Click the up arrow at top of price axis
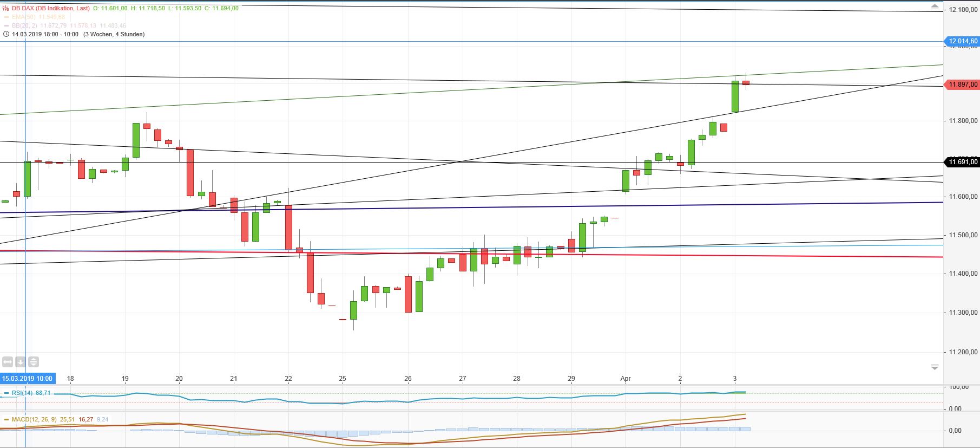 point(935,7)
